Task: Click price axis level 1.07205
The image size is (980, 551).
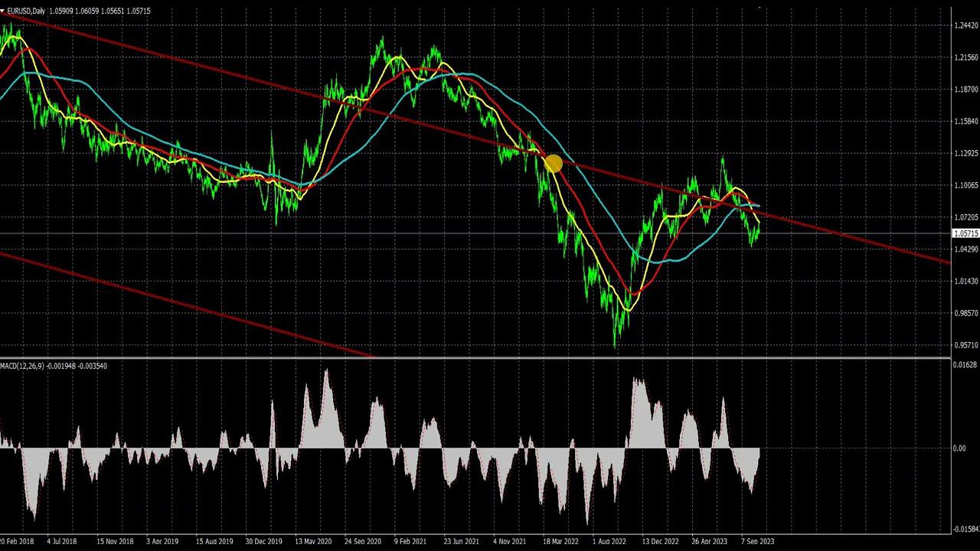Action: [966, 217]
